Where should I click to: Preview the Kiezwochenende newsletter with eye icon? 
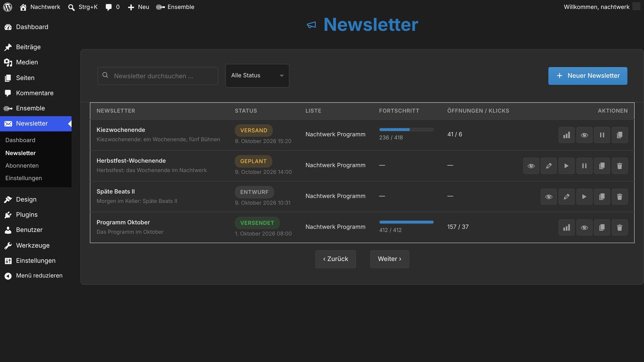click(x=584, y=135)
